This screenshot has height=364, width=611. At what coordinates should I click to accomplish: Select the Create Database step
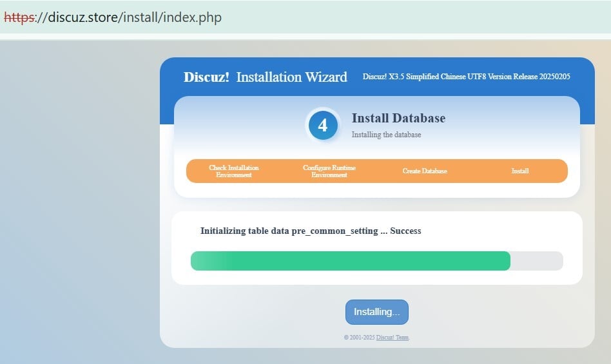425,171
